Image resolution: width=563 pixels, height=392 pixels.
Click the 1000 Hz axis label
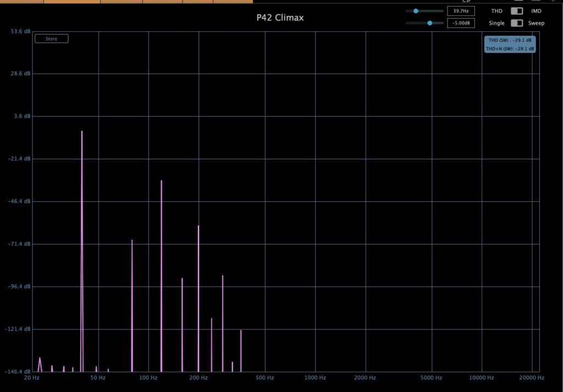[315, 378]
